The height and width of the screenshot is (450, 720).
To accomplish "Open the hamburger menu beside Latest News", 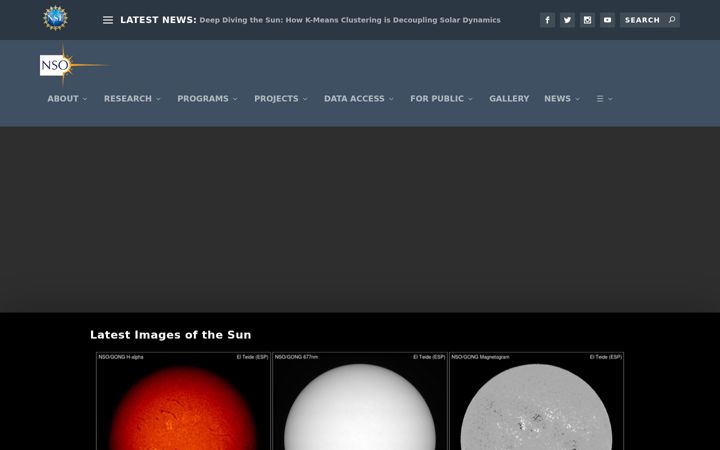I will [x=108, y=20].
